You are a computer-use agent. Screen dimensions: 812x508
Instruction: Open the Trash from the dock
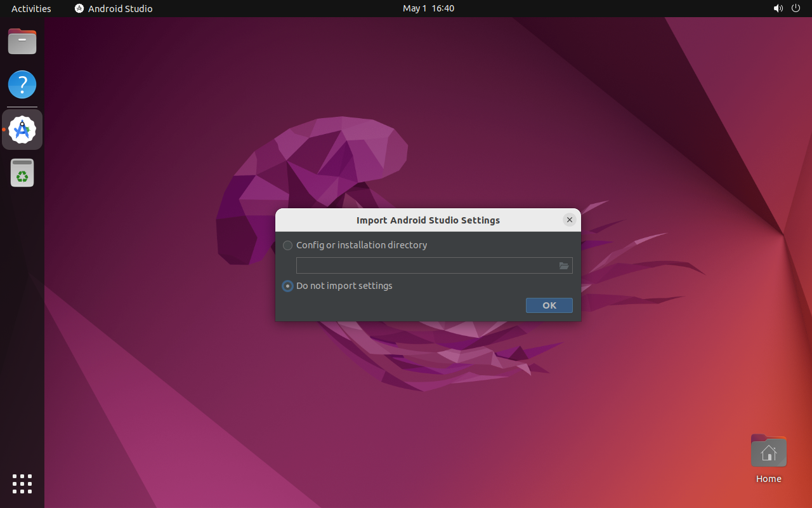point(22,173)
